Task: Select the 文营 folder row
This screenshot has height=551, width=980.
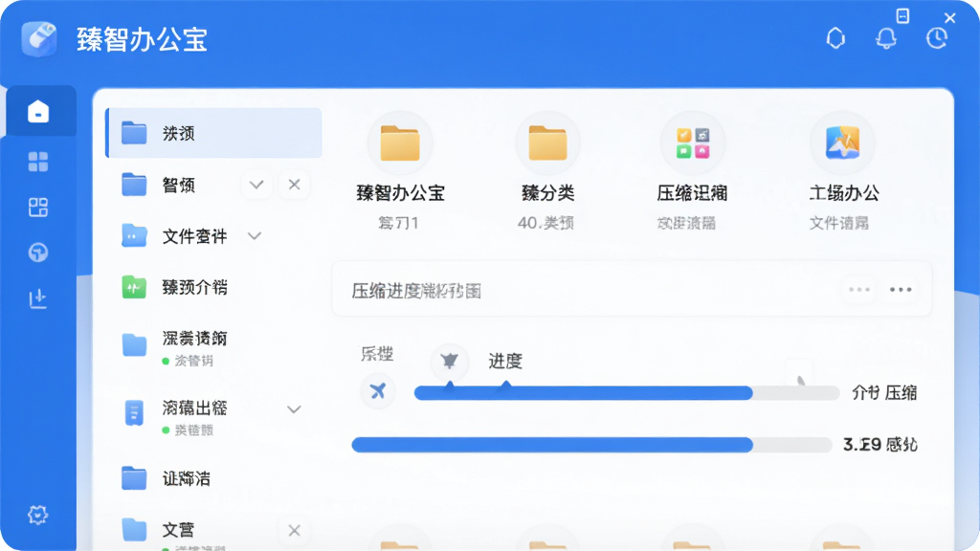Action: pos(213,530)
